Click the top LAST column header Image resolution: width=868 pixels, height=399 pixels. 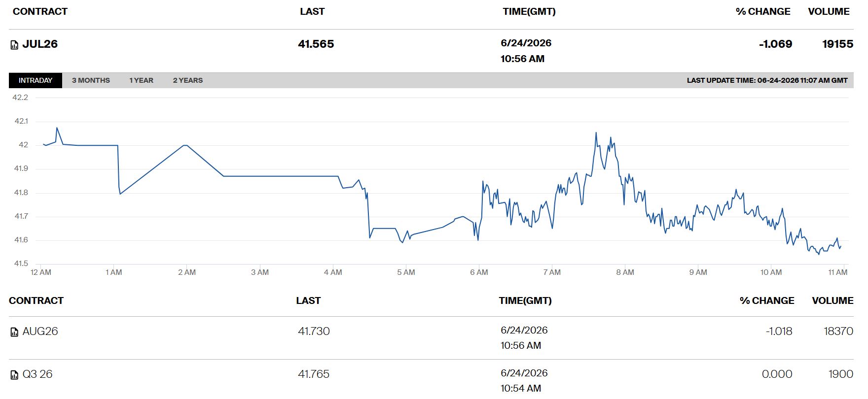click(312, 11)
